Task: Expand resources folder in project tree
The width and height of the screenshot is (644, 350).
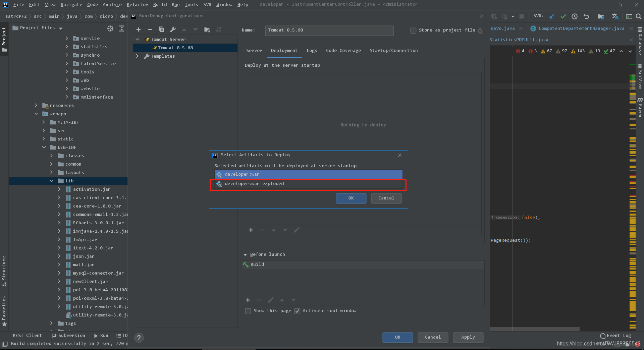Action: [36, 105]
